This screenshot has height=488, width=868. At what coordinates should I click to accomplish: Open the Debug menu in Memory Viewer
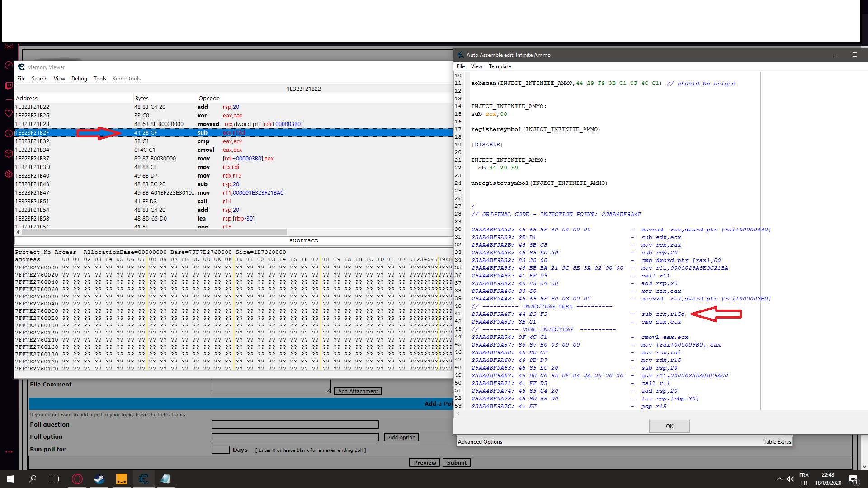coord(79,79)
